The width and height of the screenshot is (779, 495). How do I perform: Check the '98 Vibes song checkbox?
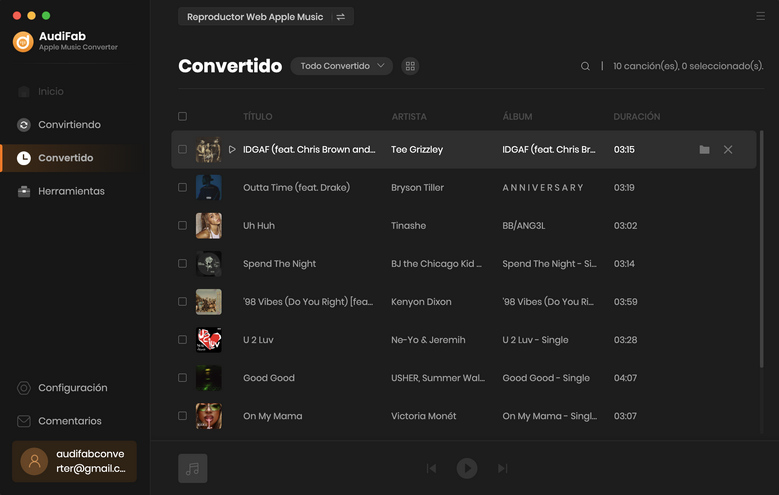(182, 302)
